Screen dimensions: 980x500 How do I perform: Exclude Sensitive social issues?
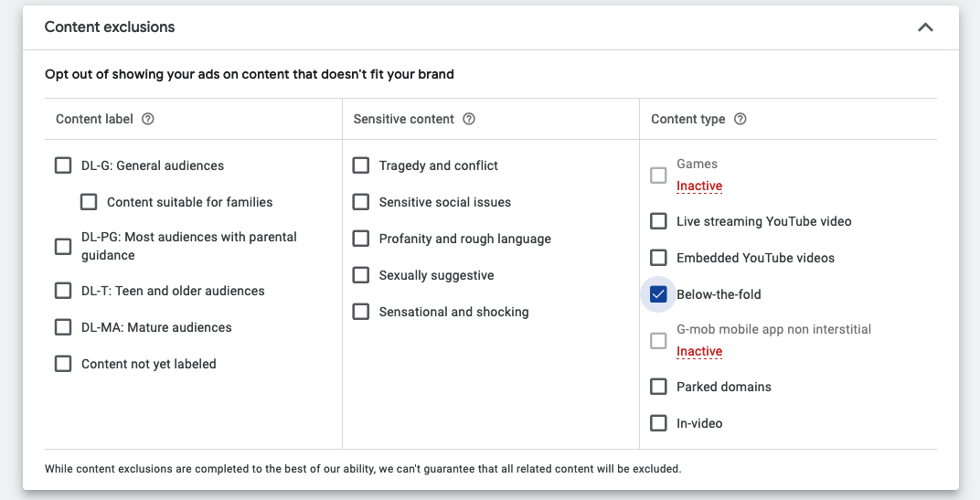pos(360,202)
